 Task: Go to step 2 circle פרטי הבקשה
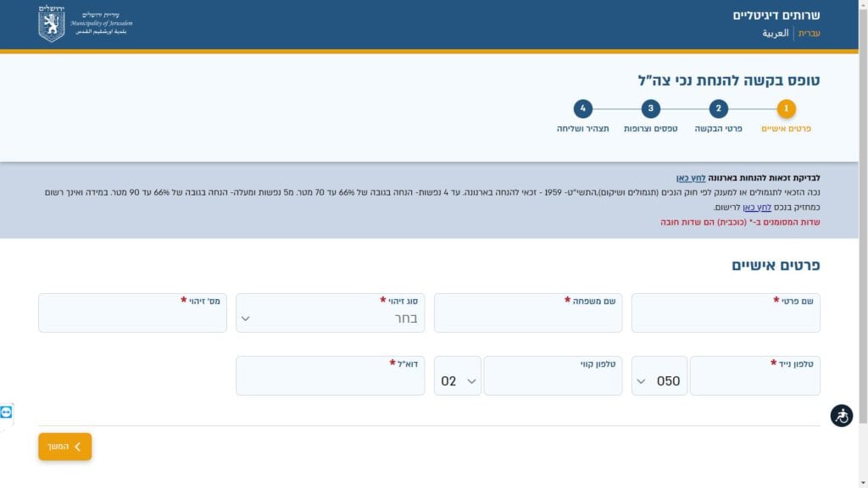(x=718, y=108)
